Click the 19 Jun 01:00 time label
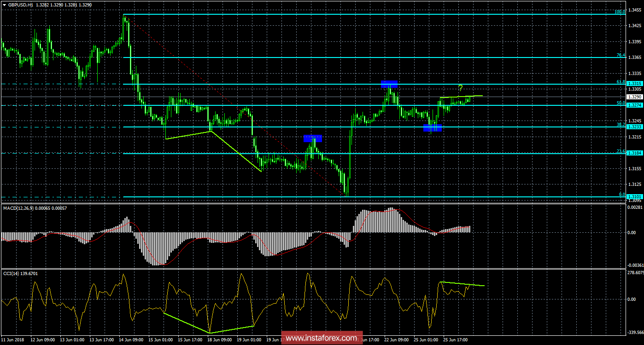 pyautogui.click(x=250, y=340)
